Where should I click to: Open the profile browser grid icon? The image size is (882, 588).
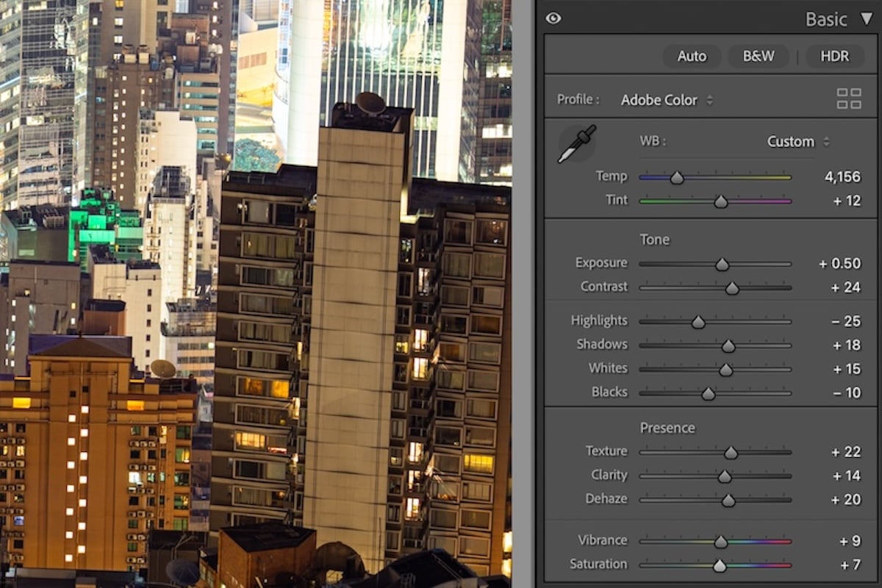click(850, 96)
